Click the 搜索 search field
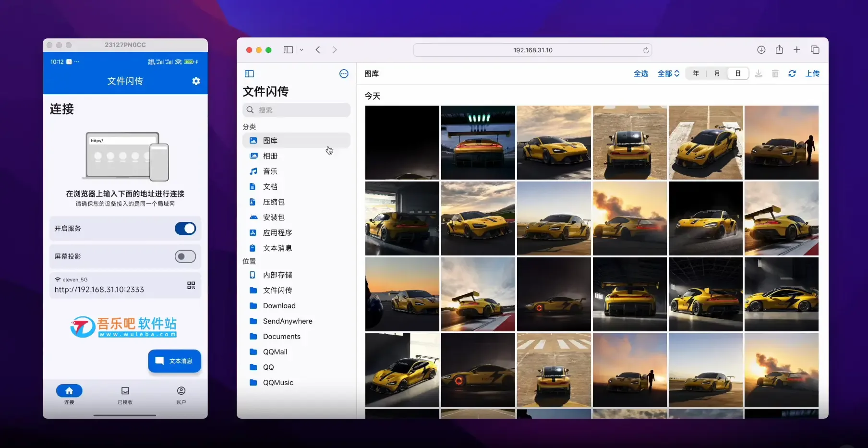This screenshot has width=868, height=448. click(296, 110)
